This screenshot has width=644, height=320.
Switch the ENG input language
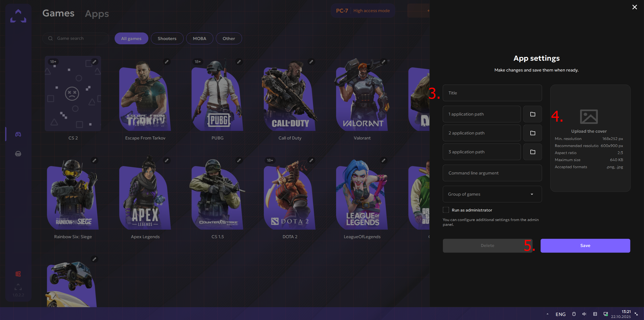[561, 314]
